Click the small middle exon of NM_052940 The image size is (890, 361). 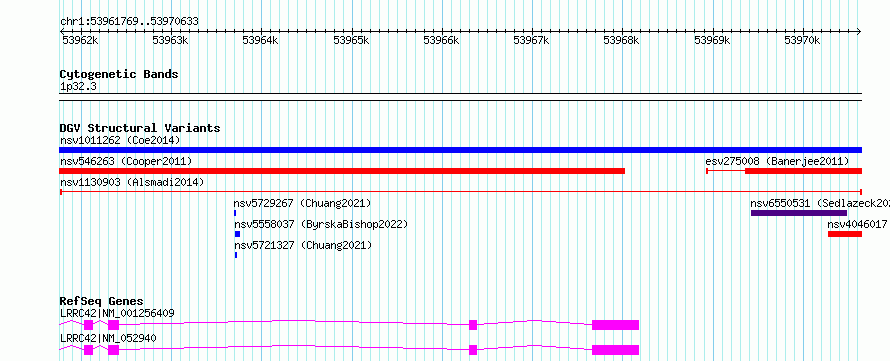tap(473, 350)
